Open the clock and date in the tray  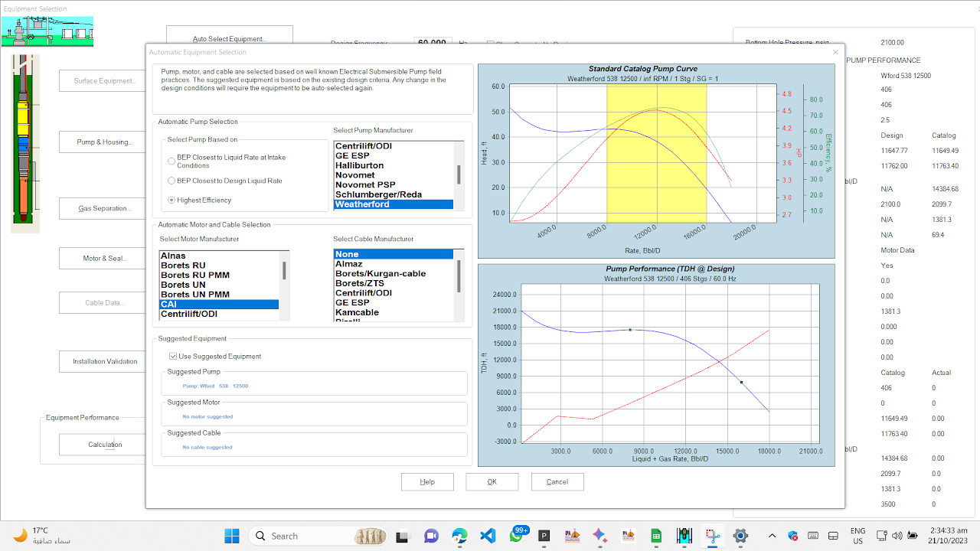pyautogui.click(x=949, y=536)
